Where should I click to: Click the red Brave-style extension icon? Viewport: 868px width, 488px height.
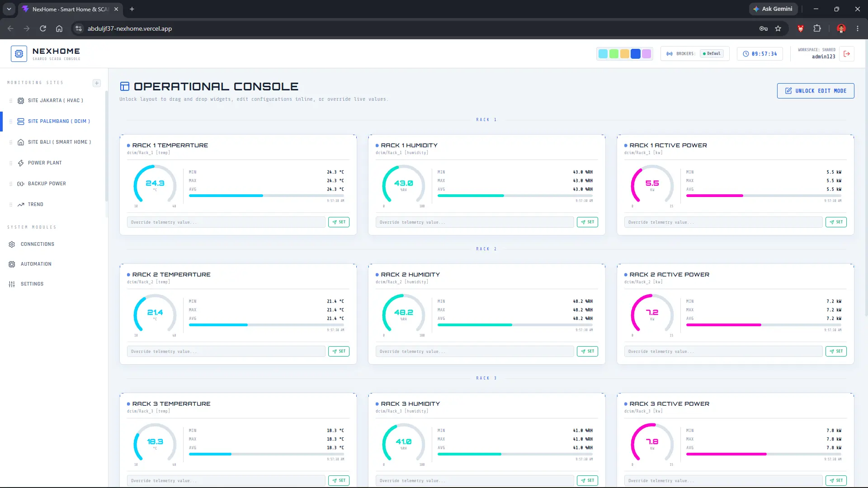[x=801, y=28]
